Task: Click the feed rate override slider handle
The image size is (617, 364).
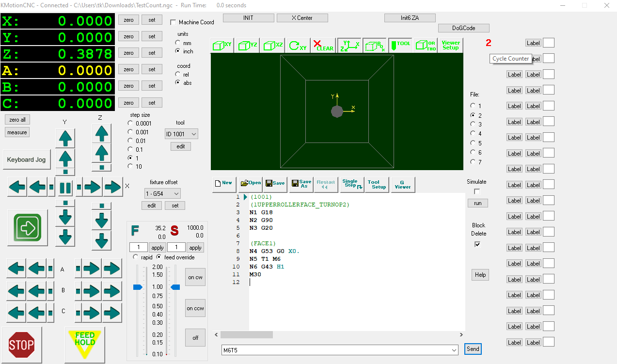Action: [138, 287]
